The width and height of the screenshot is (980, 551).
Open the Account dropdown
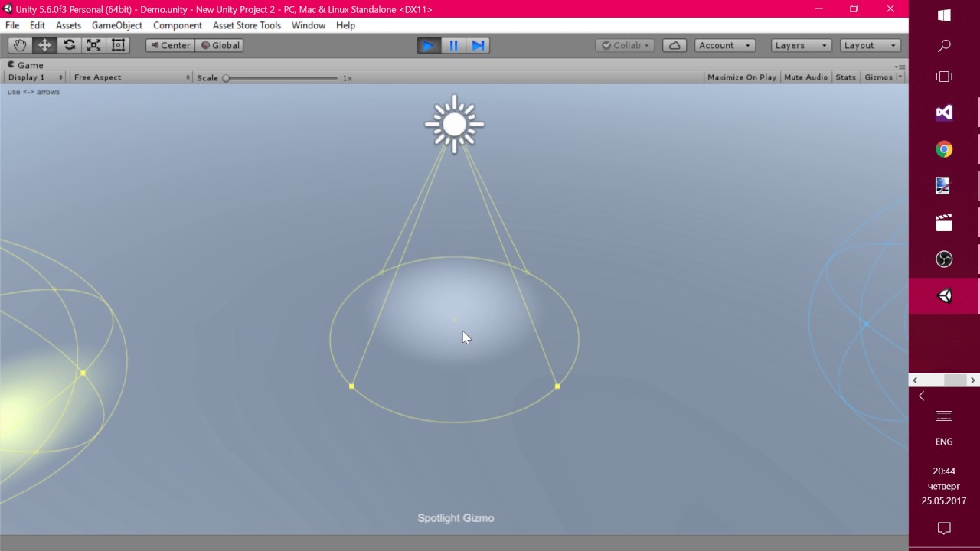tap(724, 45)
